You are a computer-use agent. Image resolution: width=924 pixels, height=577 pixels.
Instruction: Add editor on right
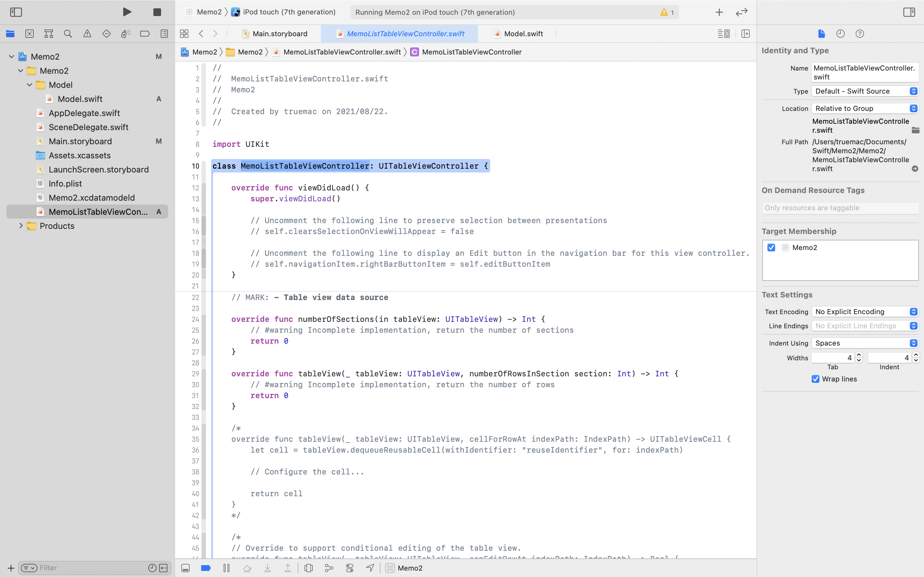[x=745, y=34]
